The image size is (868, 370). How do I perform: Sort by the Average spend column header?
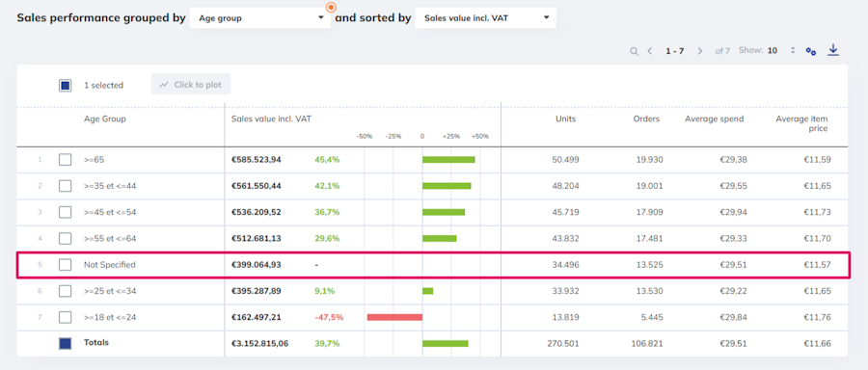pos(714,119)
